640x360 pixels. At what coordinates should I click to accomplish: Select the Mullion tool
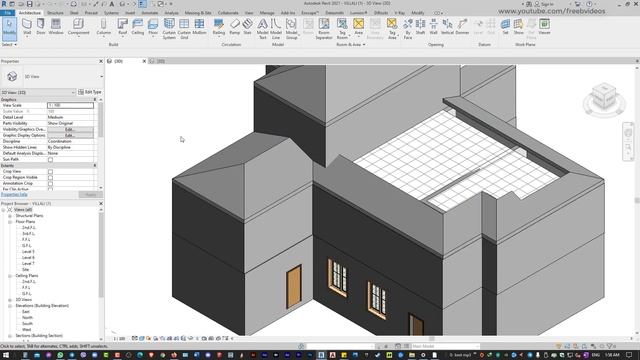pos(199,27)
